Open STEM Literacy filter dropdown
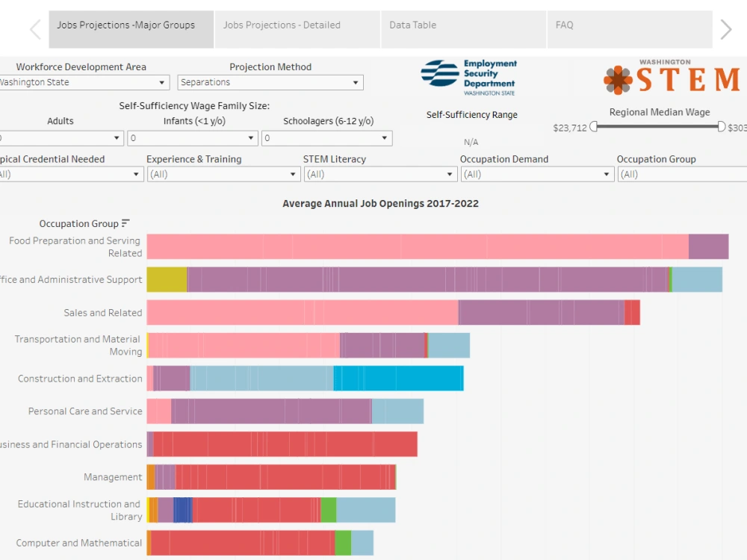Viewport: 747px width, 560px height. [x=380, y=174]
